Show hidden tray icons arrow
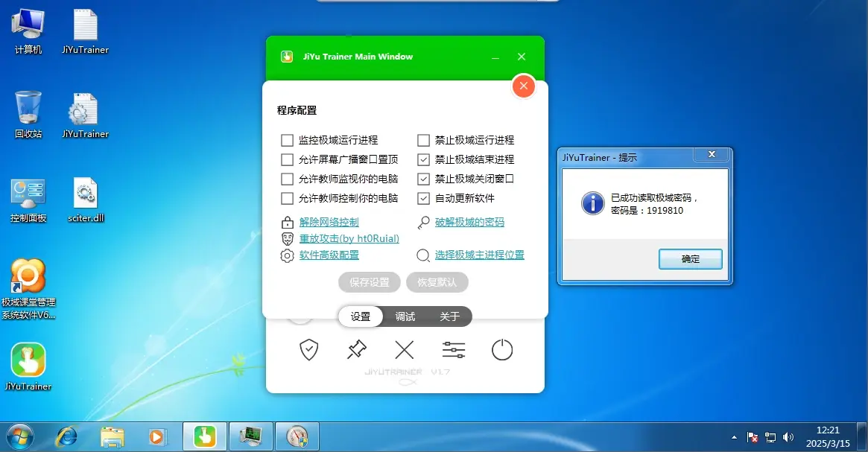 coord(734,437)
